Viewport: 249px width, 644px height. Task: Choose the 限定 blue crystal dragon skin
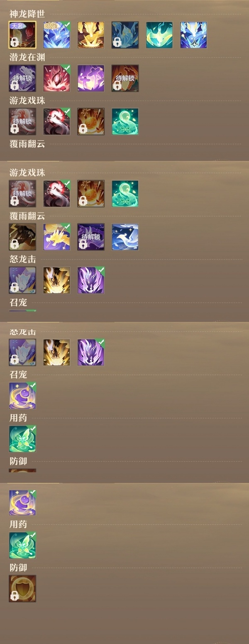click(x=56, y=35)
